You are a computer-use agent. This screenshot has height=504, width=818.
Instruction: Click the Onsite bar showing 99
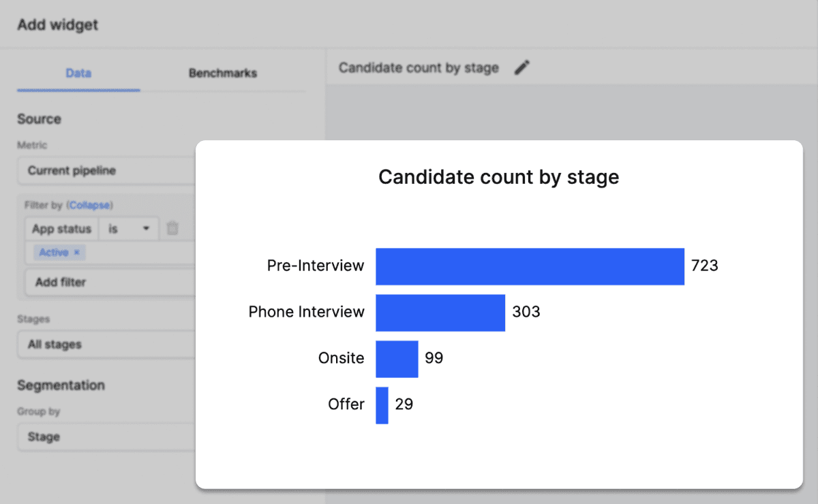pyautogui.click(x=397, y=358)
